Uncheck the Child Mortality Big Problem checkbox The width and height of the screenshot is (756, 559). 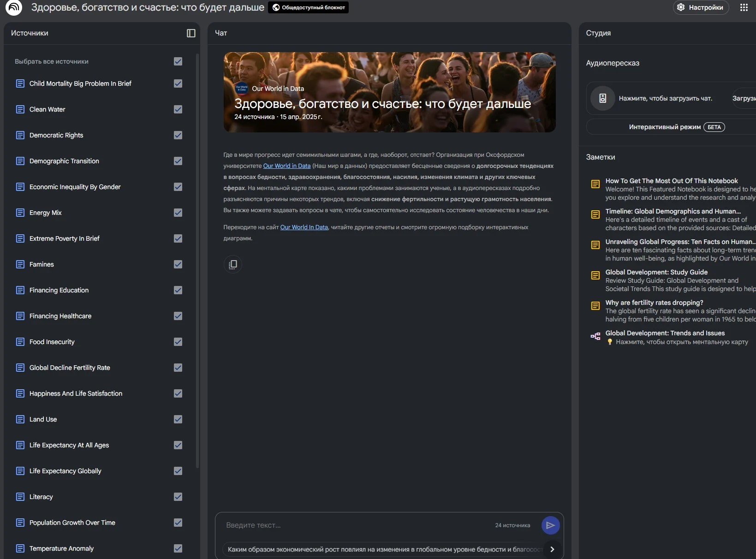178,83
